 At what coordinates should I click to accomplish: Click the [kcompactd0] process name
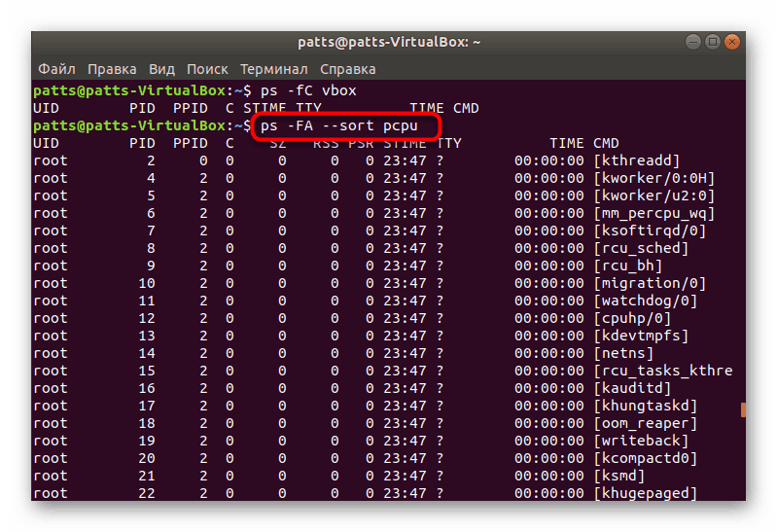[x=645, y=458]
